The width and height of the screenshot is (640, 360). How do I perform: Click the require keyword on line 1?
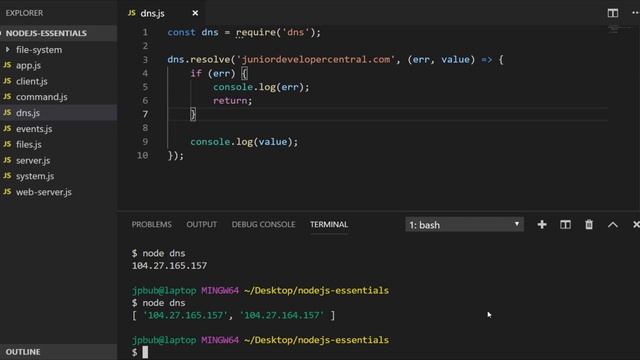coord(256,32)
